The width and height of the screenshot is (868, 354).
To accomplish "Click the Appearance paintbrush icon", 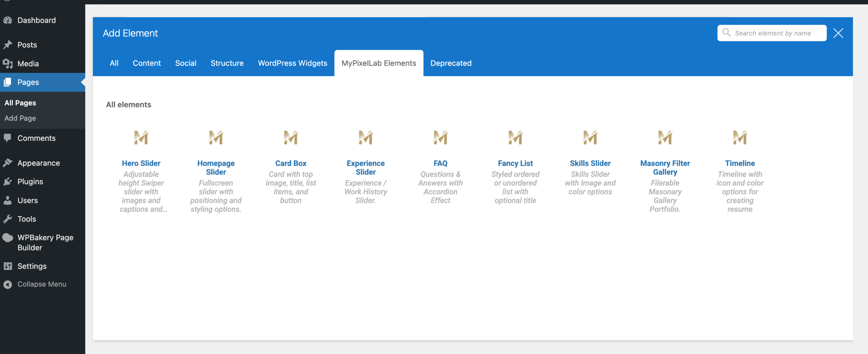I will [x=8, y=163].
